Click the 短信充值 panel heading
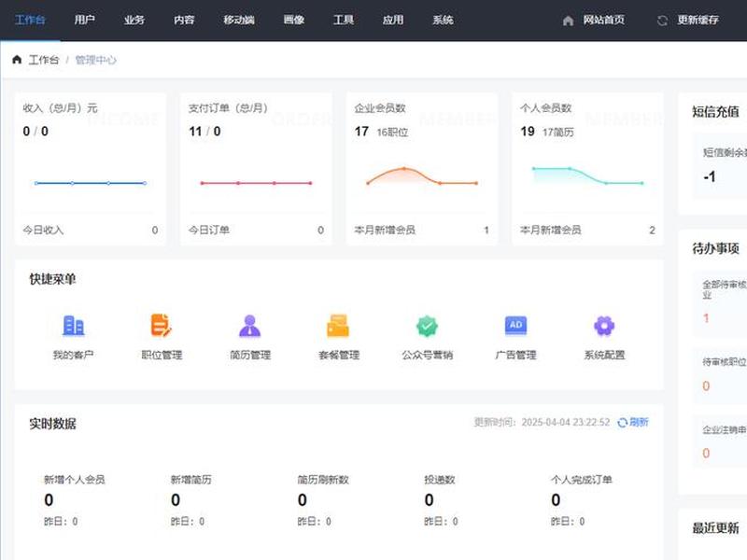Viewport: 747px width, 560px height. tap(715, 112)
